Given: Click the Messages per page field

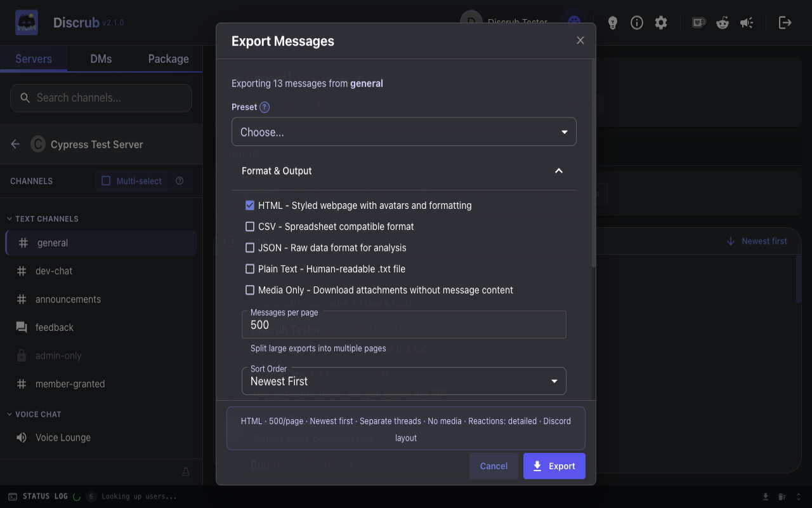Looking at the screenshot, I should [404, 324].
